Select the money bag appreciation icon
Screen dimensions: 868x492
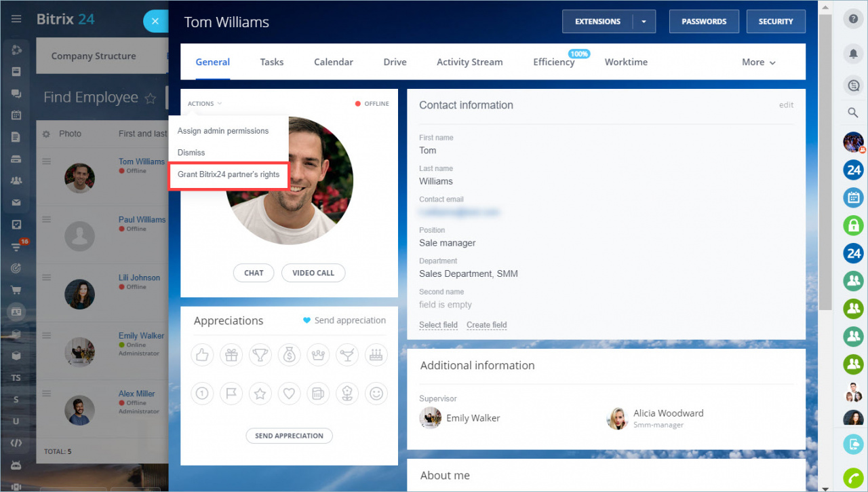pos(290,354)
